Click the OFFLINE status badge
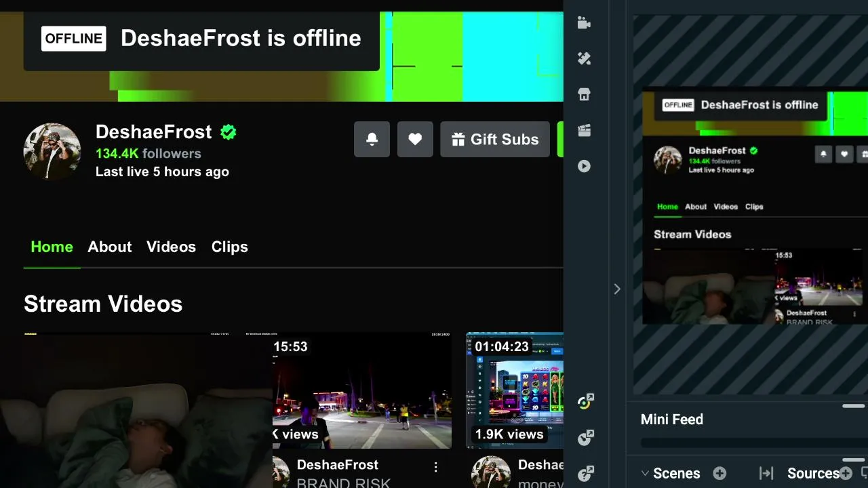This screenshot has height=488, width=868. (x=74, y=38)
